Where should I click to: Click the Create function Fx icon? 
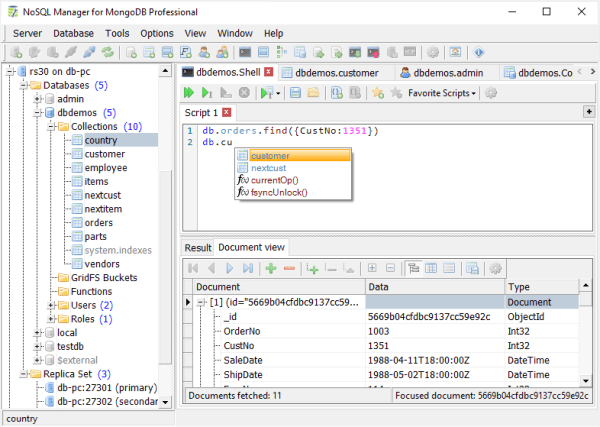[186, 52]
